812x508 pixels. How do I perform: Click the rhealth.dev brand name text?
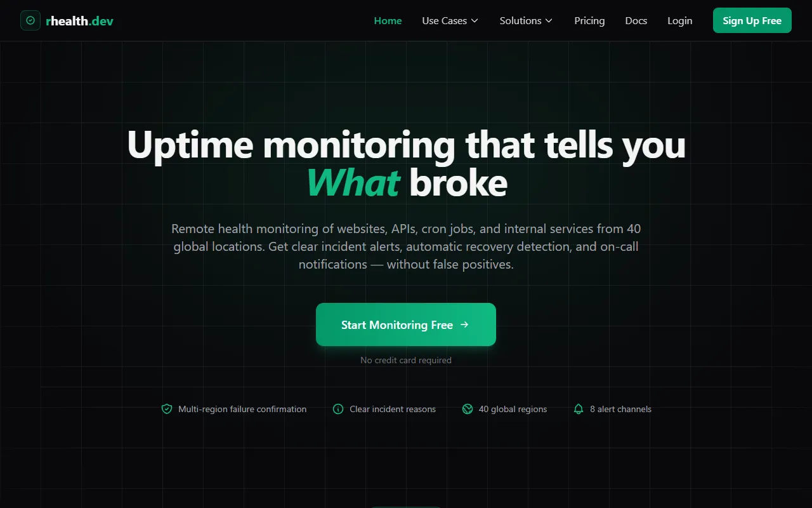tap(80, 20)
